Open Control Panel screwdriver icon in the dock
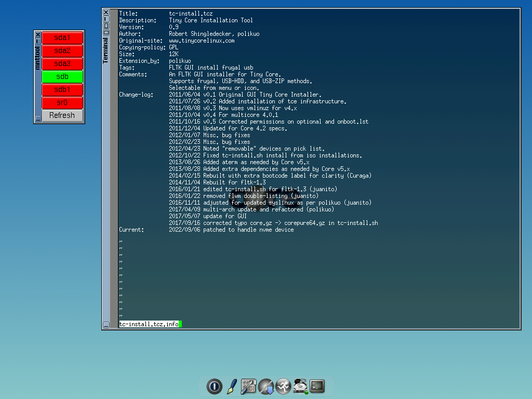This screenshot has height=399, width=532. tap(248, 386)
